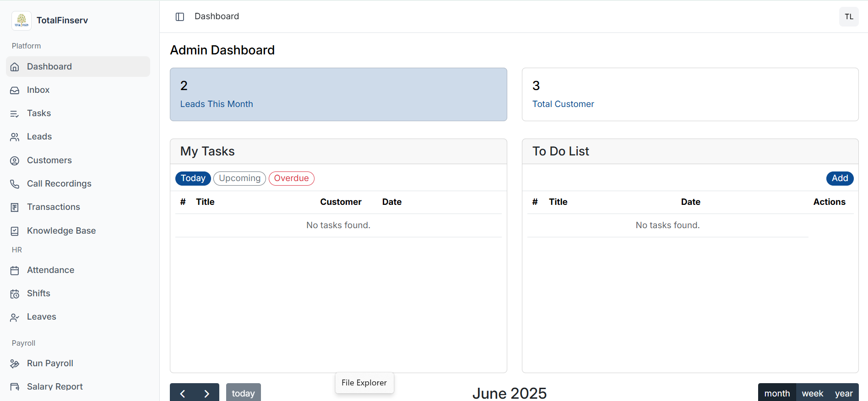Image resolution: width=868 pixels, height=401 pixels.
Task: Click the File Explorer tooltip
Action: 364,383
